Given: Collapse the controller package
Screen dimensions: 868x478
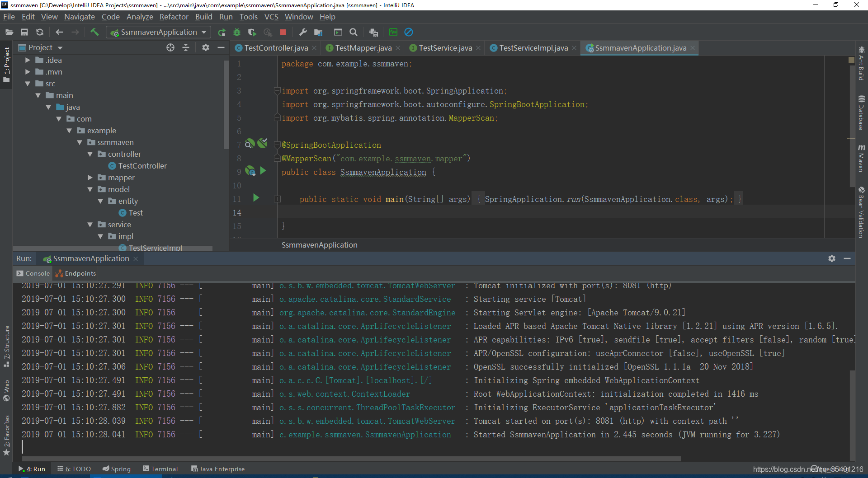Looking at the screenshot, I should point(90,154).
